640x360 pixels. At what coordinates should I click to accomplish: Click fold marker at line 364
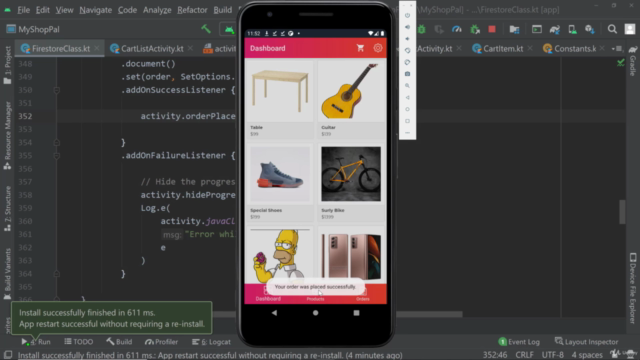tap(57, 274)
